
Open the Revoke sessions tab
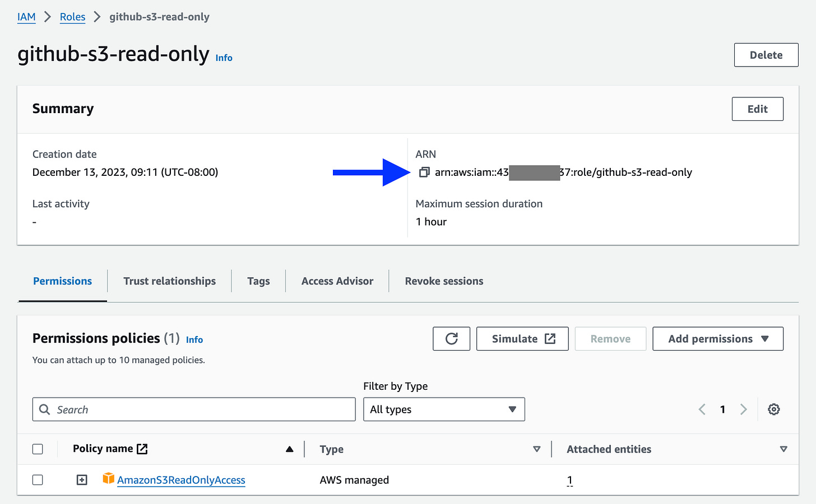pyautogui.click(x=444, y=281)
